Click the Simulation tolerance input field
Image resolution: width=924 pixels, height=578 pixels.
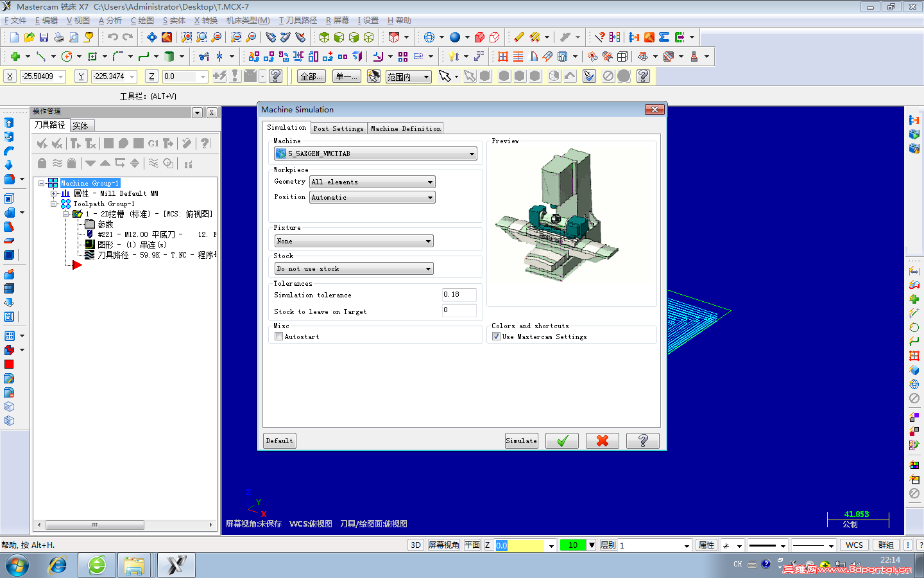tap(459, 295)
